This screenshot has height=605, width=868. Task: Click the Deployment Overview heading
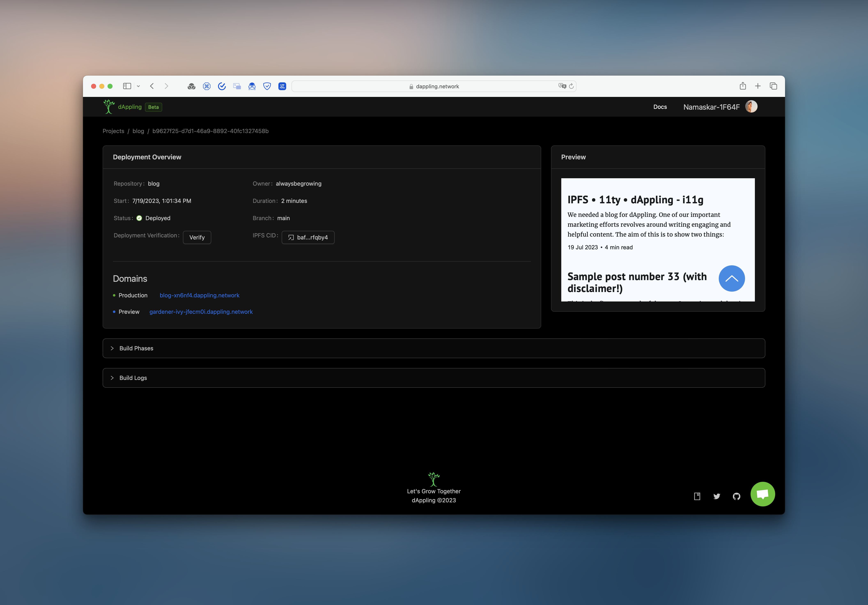coord(147,157)
